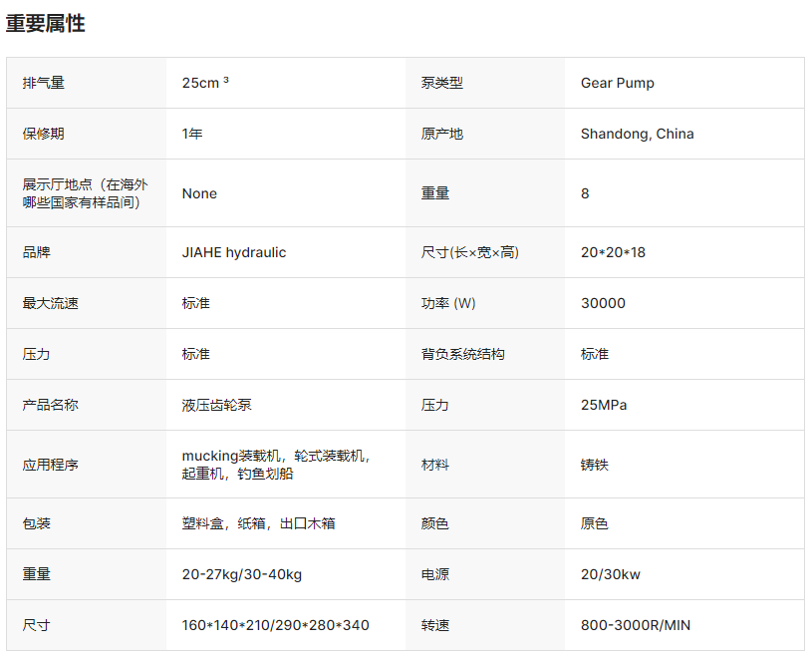Image resolution: width=812 pixels, height=658 pixels.
Task: Select the 塑料盒，纸箱，出口木箱 packaging value
Action: click(x=258, y=523)
